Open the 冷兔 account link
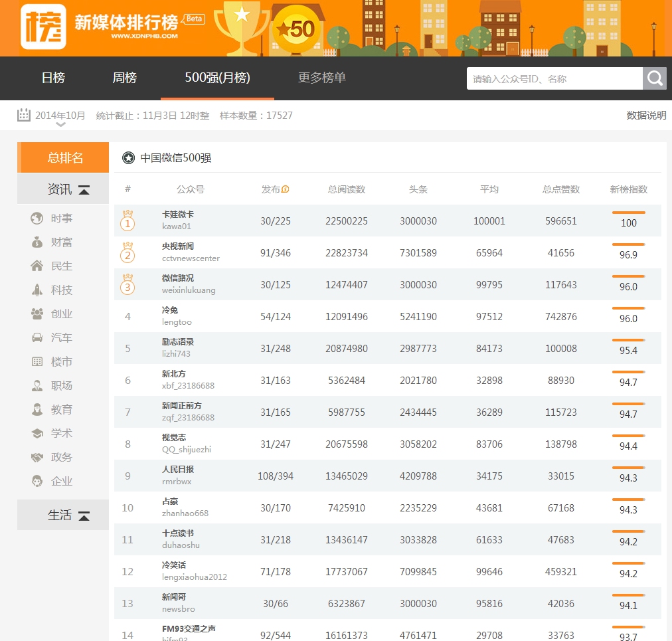The image size is (672, 641). pos(170,310)
